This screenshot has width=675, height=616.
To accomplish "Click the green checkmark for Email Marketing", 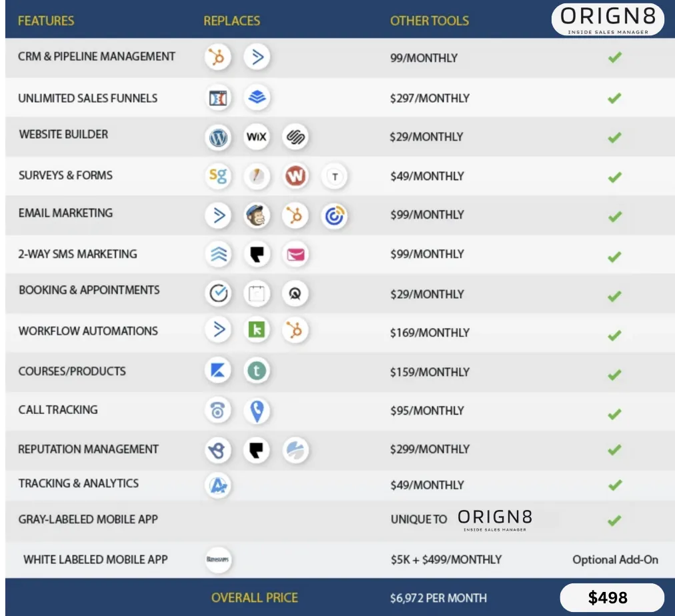I will click(615, 216).
